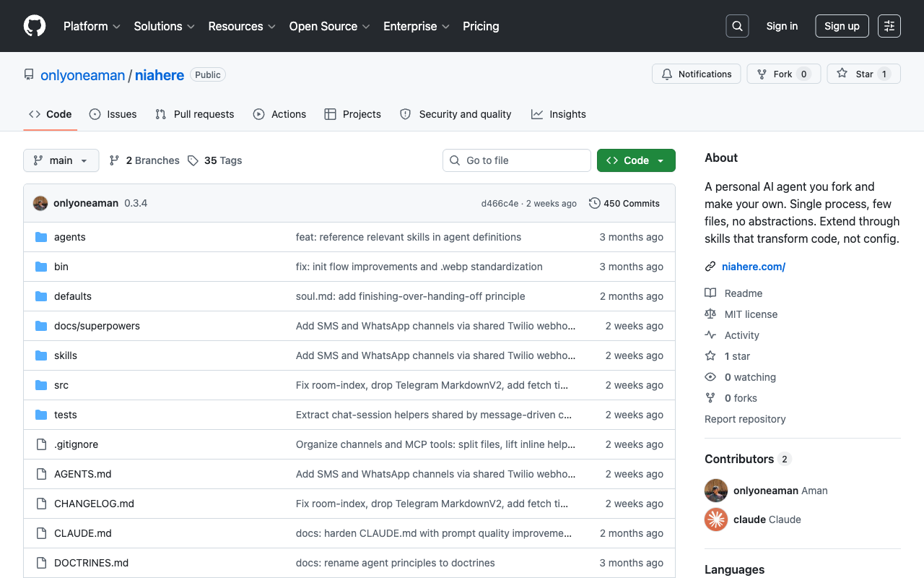Viewport: 924px width, 578px height.
Task: Click the forks icon in About
Action: (x=710, y=398)
